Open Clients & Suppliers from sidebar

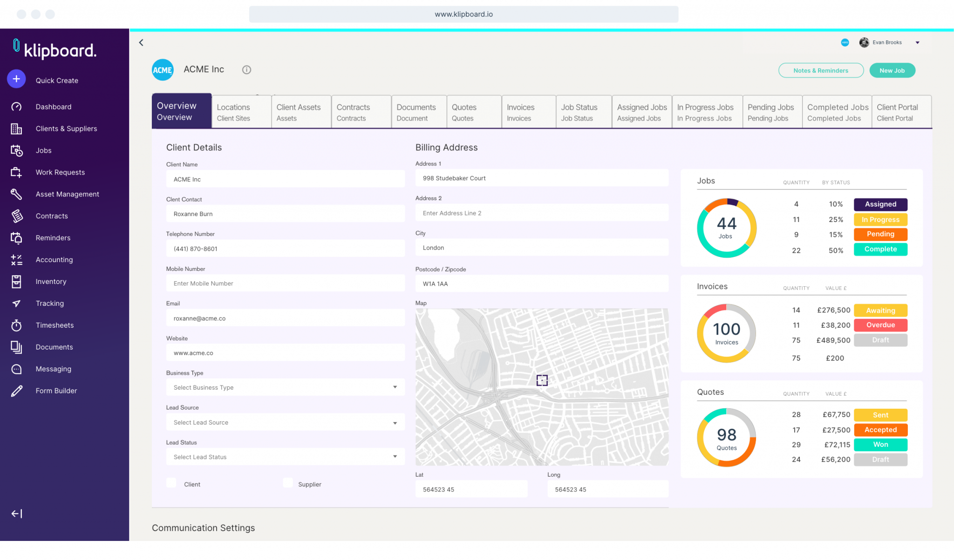(16, 128)
